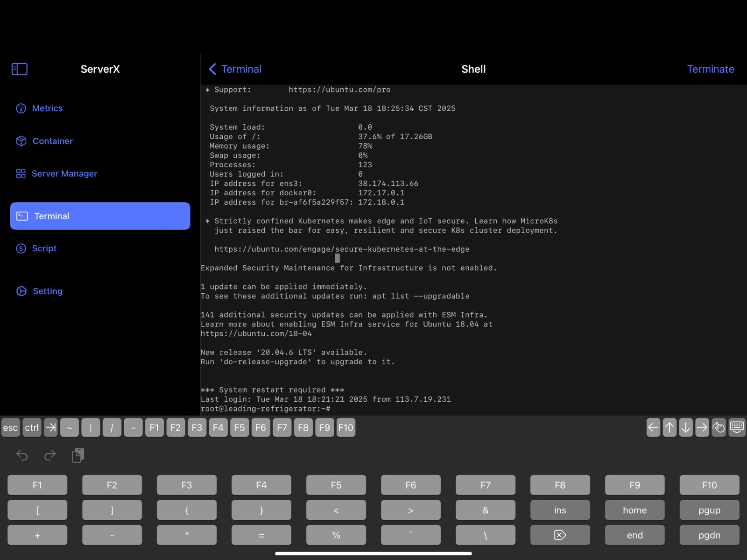Open Setting page
747x560 pixels.
(x=39, y=291)
